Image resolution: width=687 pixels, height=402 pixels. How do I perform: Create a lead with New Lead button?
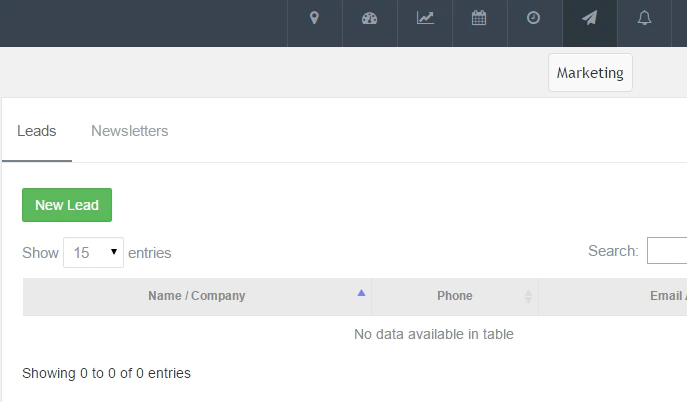point(67,205)
